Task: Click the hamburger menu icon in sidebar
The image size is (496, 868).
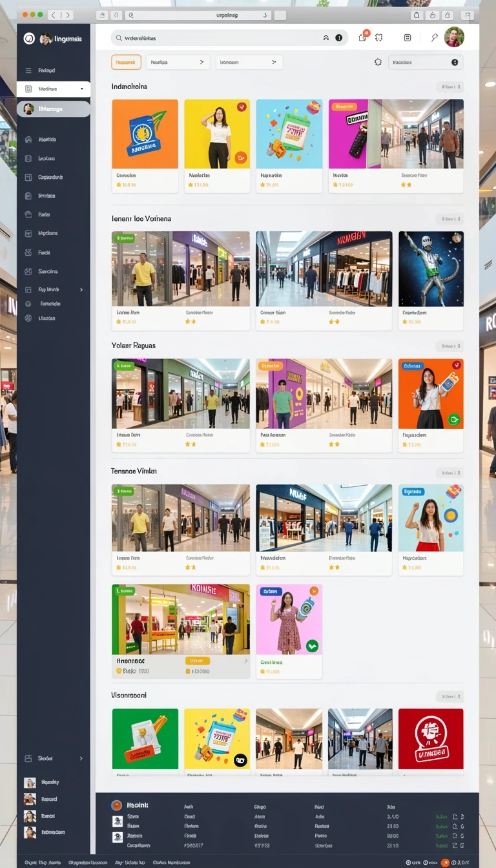Action: click(28, 70)
